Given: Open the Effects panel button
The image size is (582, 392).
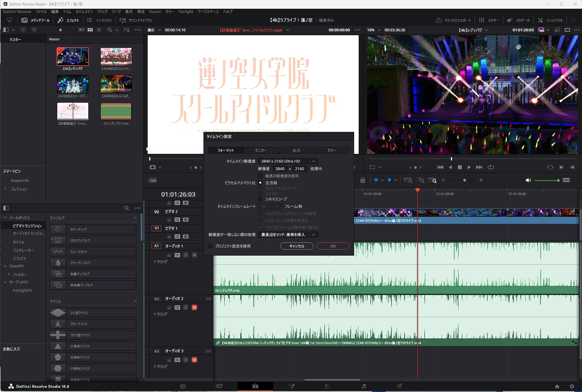Looking at the screenshot, I should pyautogui.click(x=68, y=20).
